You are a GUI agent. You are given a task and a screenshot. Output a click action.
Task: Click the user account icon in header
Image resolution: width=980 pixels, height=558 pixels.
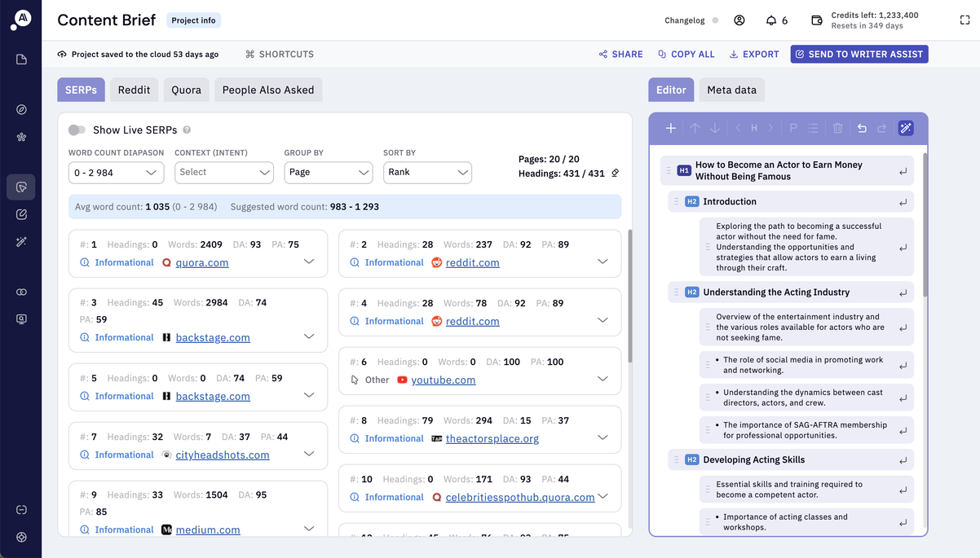pos(739,20)
